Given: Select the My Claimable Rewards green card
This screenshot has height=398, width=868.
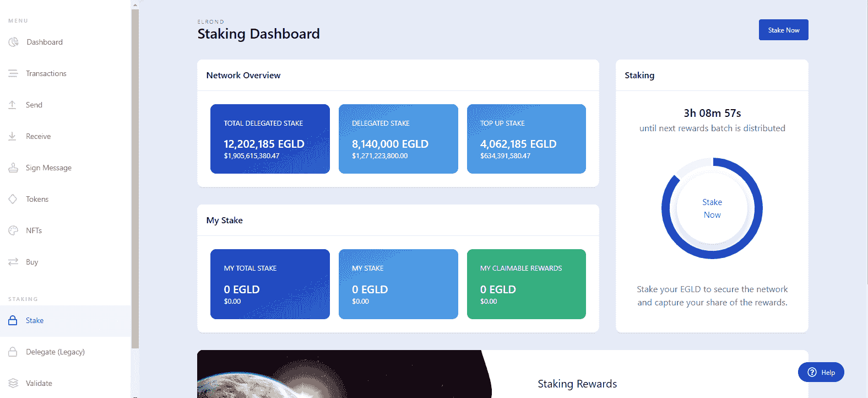Looking at the screenshot, I should 526,284.
